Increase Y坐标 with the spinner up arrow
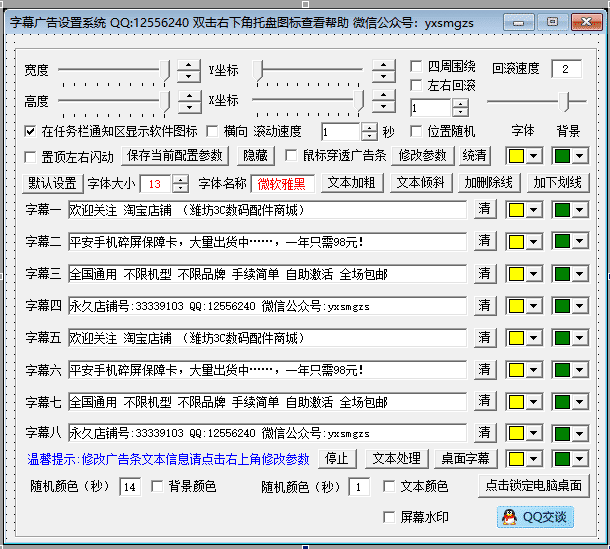This screenshot has width=610, height=549. (x=384, y=65)
